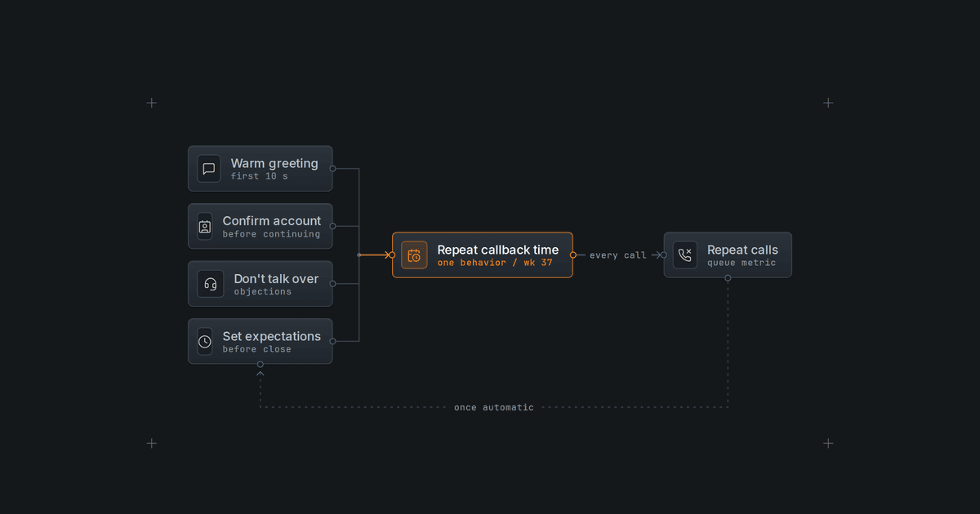Select the Don't talk over node title
This screenshot has height=514, width=980.
tap(277, 279)
